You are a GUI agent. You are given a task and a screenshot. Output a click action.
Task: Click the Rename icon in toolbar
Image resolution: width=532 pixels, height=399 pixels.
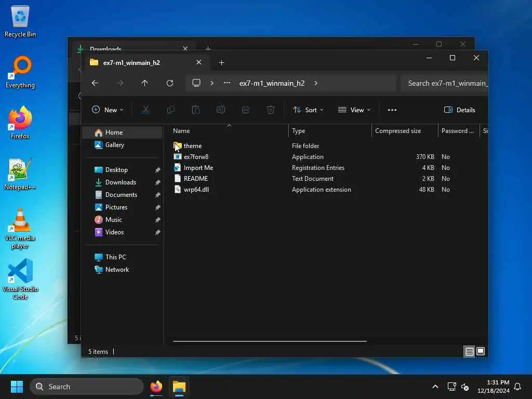220,110
